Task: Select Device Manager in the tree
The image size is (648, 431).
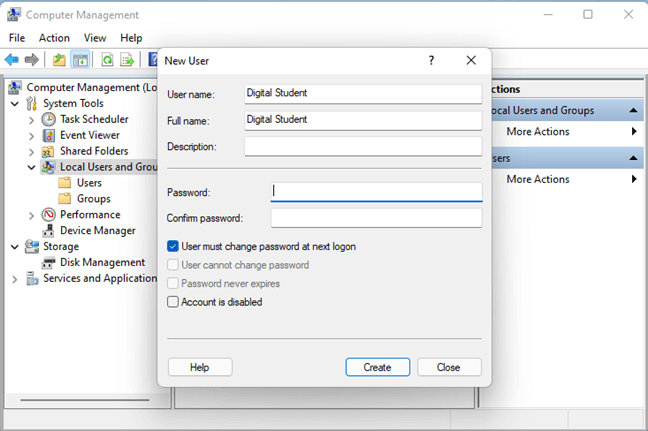Action: point(98,231)
